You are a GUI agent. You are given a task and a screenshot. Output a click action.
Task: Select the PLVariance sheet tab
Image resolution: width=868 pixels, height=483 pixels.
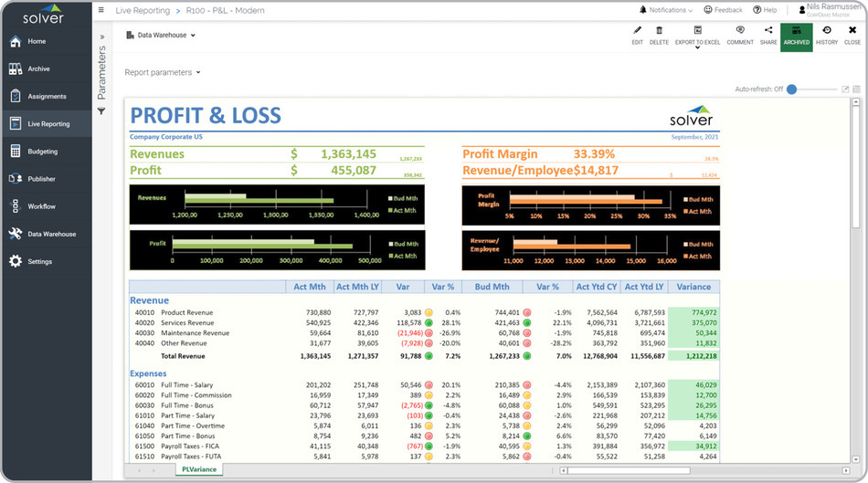pos(199,469)
